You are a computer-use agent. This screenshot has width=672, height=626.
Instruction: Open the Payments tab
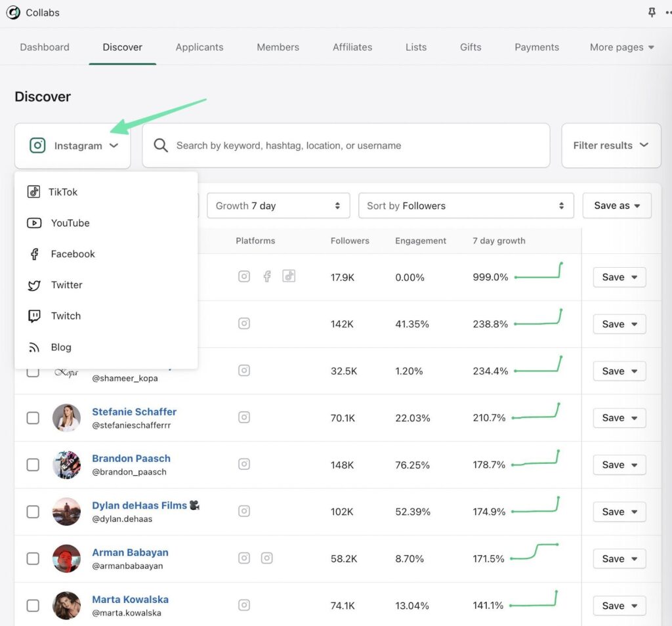536,47
